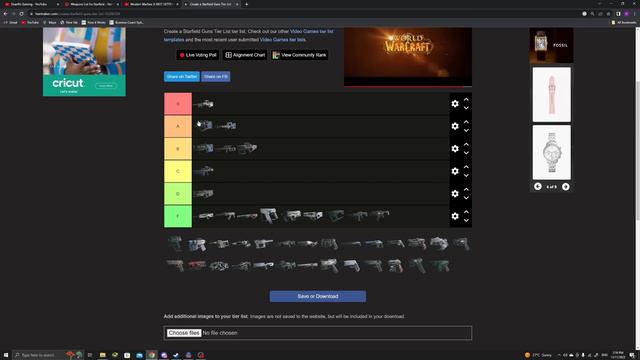This screenshot has width=640, height=360.
Task: Move the S tier row down with its arrow
Action: pyautogui.click(x=466, y=108)
